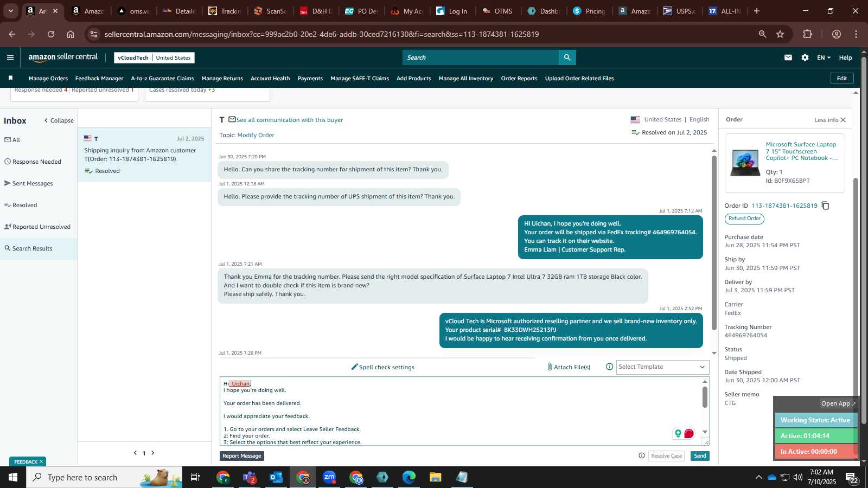
Task: Open the Feedback Manager menu item
Action: pos(99,79)
